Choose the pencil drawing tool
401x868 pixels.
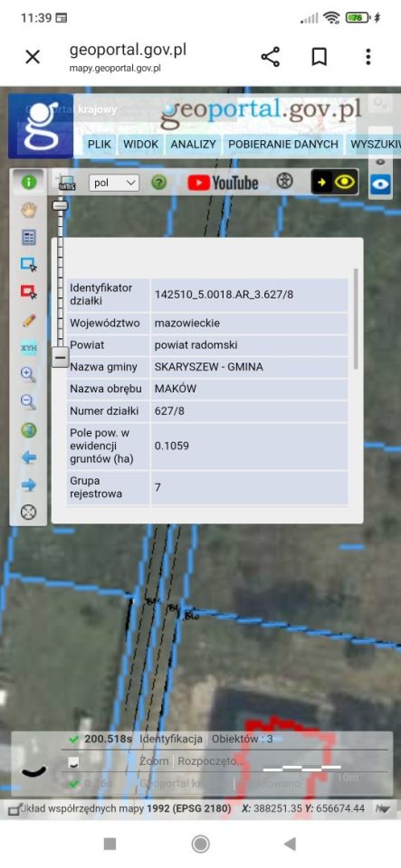pos(29,320)
